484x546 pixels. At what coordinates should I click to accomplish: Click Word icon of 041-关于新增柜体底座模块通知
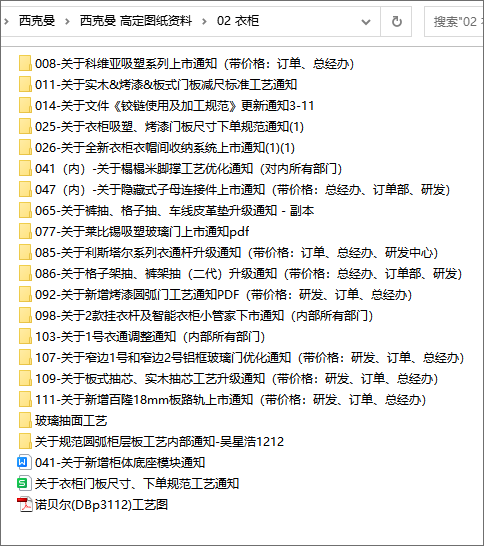(24, 462)
